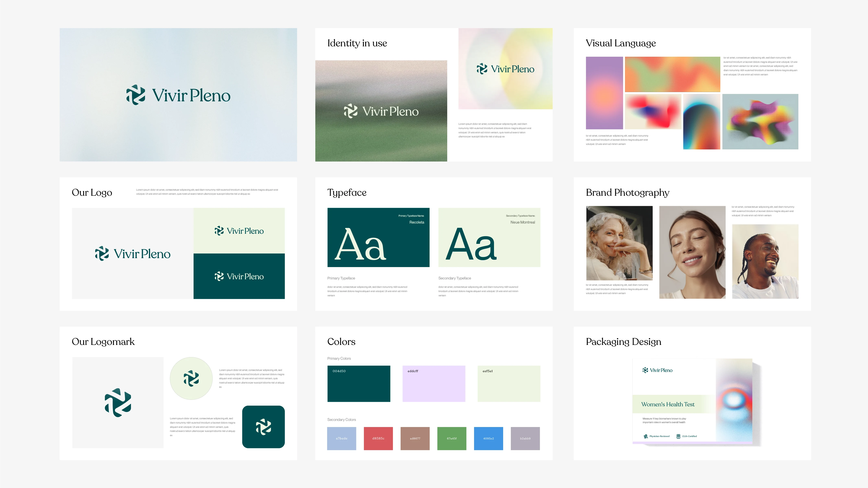Select the 004d50 dark teal color swatch
The width and height of the screenshot is (868, 488).
[359, 384]
